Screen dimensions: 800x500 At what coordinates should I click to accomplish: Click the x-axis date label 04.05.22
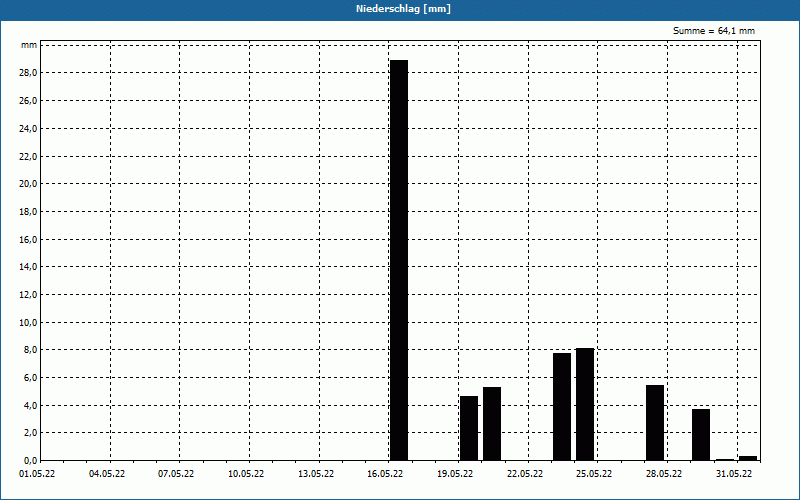(x=107, y=474)
